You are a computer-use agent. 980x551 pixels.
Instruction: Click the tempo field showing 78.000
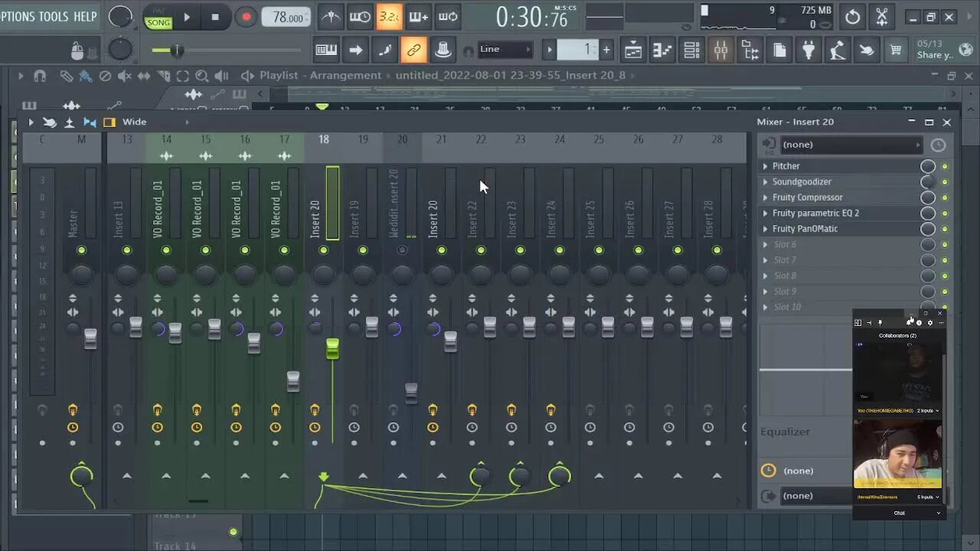[287, 17]
